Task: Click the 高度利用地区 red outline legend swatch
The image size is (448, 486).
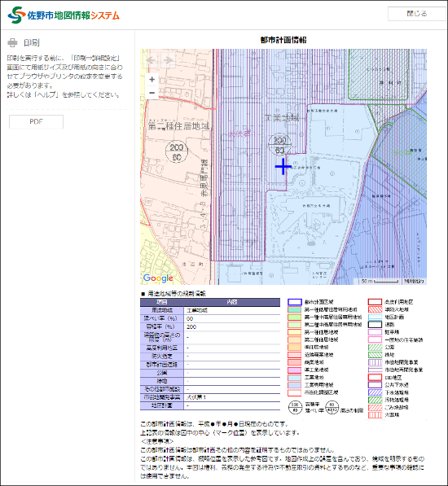Action: pyautogui.click(x=375, y=302)
